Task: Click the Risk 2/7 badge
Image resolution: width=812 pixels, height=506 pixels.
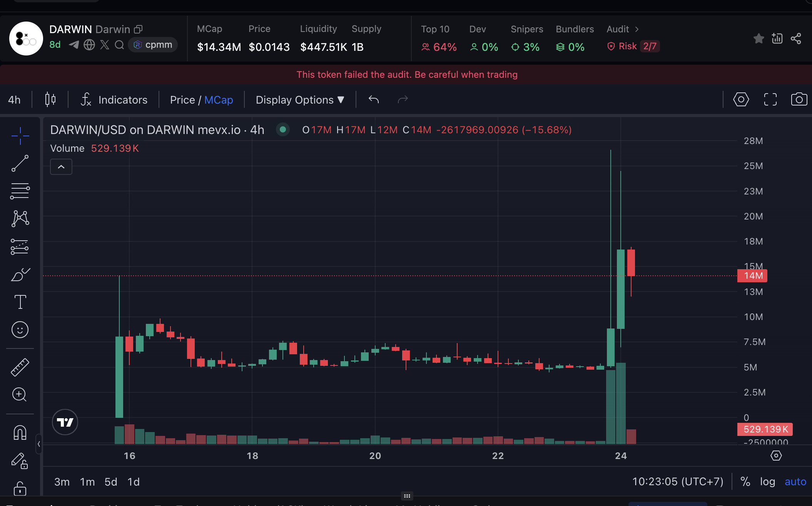Action: [633, 46]
